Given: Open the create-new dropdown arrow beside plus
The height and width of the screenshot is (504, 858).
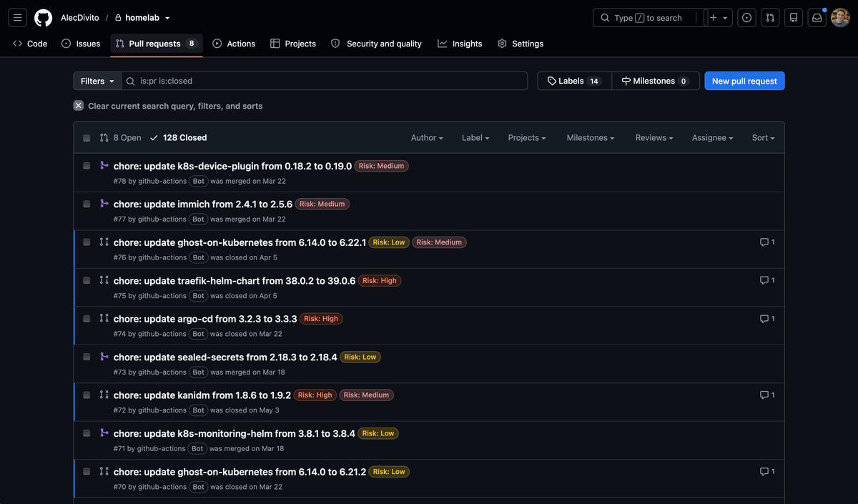Looking at the screenshot, I should pos(725,18).
